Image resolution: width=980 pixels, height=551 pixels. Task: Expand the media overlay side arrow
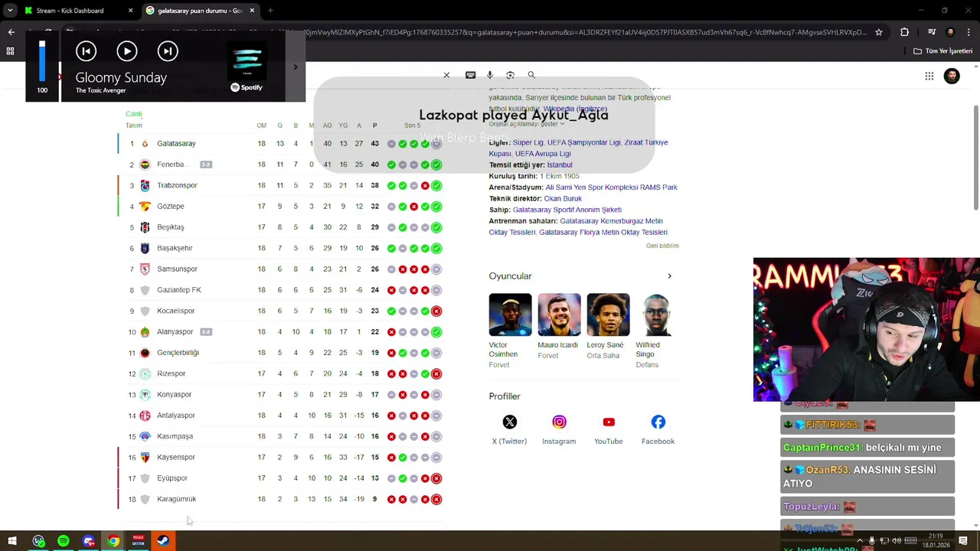click(296, 67)
